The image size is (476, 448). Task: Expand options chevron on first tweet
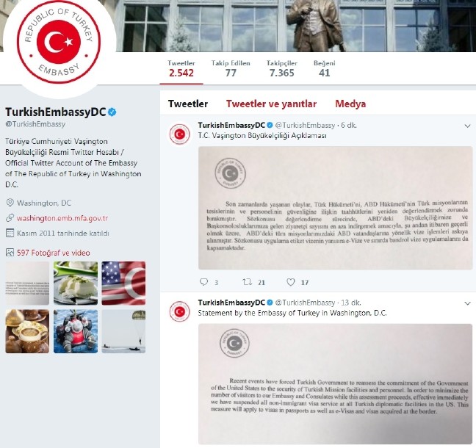[467, 126]
